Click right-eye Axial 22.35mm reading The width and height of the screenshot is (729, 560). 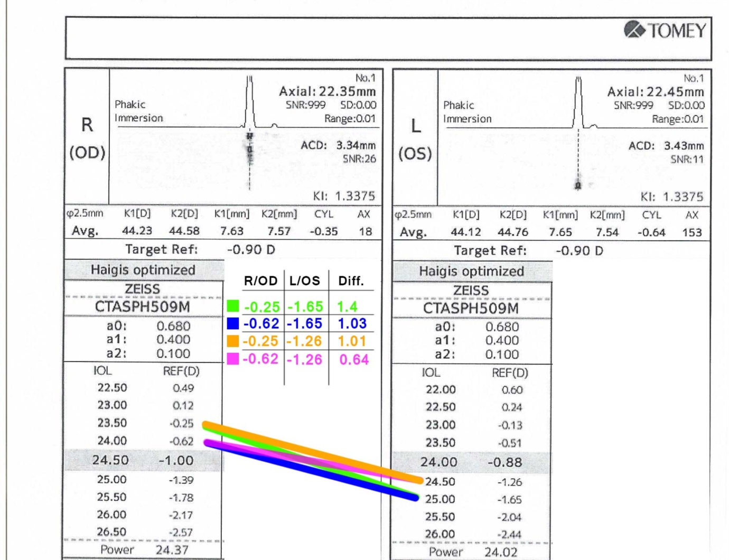pos(328,91)
